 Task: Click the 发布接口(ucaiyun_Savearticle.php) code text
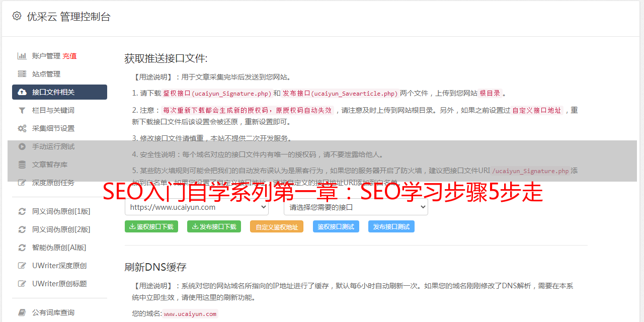click(x=340, y=93)
